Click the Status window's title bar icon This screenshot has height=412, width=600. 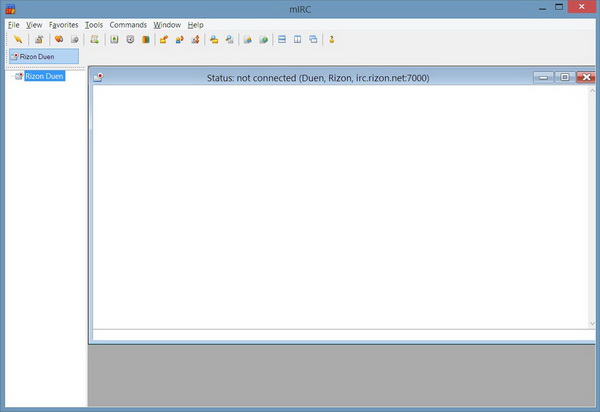[x=99, y=77]
